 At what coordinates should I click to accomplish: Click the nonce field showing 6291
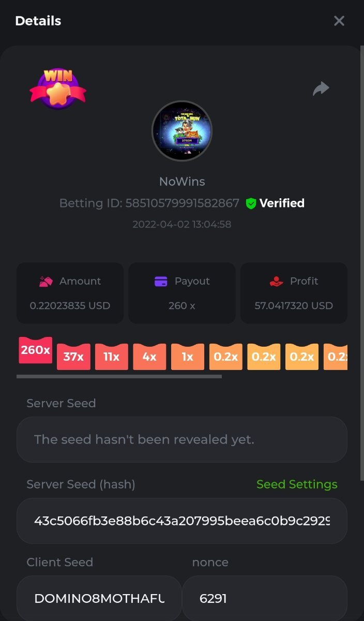point(265,598)
